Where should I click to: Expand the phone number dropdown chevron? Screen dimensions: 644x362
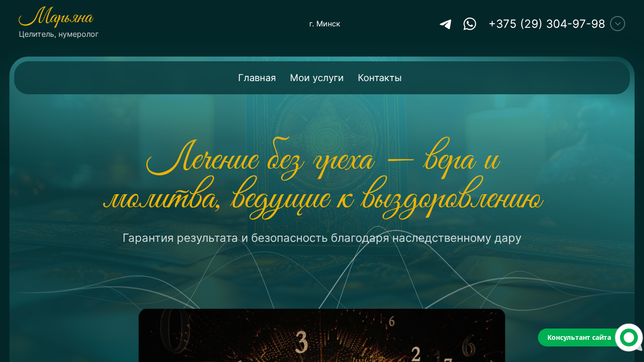point(618,24)
